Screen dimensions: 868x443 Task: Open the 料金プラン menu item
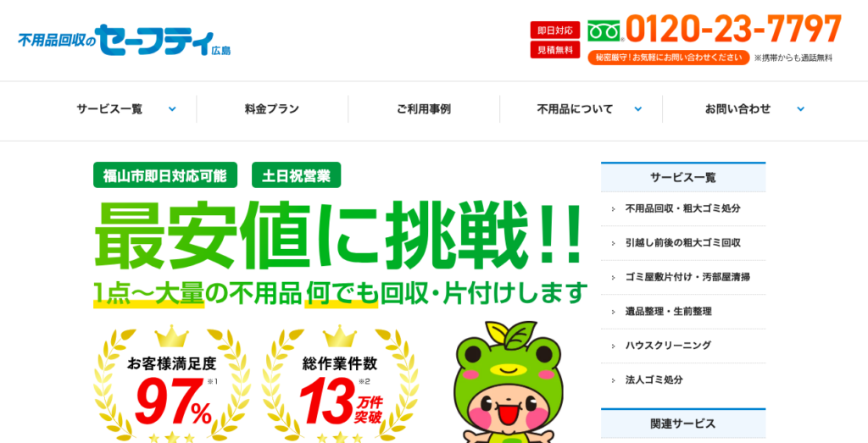[272, 109]
